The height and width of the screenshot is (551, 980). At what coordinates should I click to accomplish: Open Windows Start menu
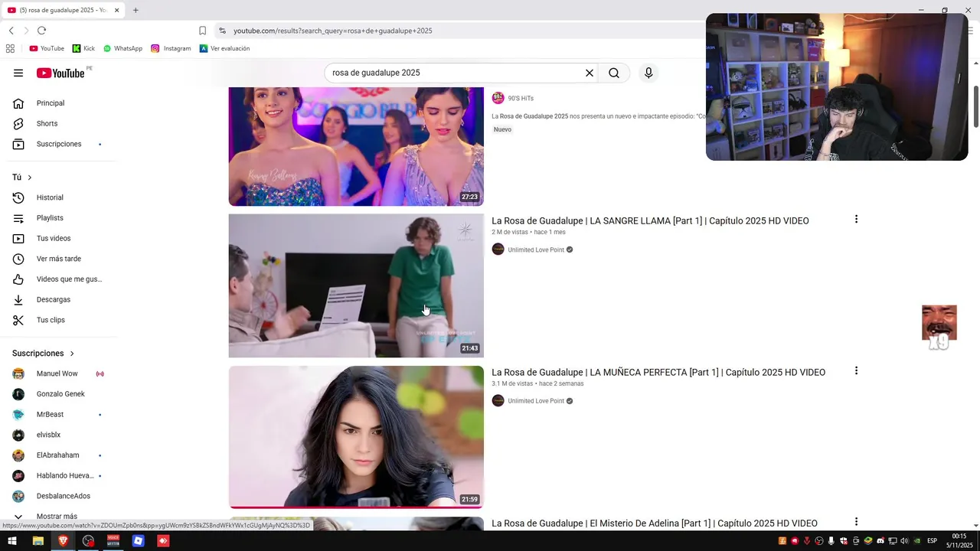point(12,541)
